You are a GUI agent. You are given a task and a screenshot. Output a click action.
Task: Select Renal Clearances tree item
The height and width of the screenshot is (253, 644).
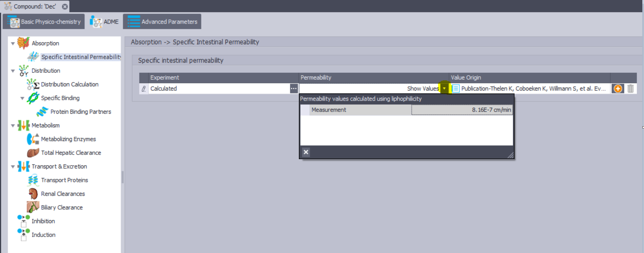pos(63,194)
